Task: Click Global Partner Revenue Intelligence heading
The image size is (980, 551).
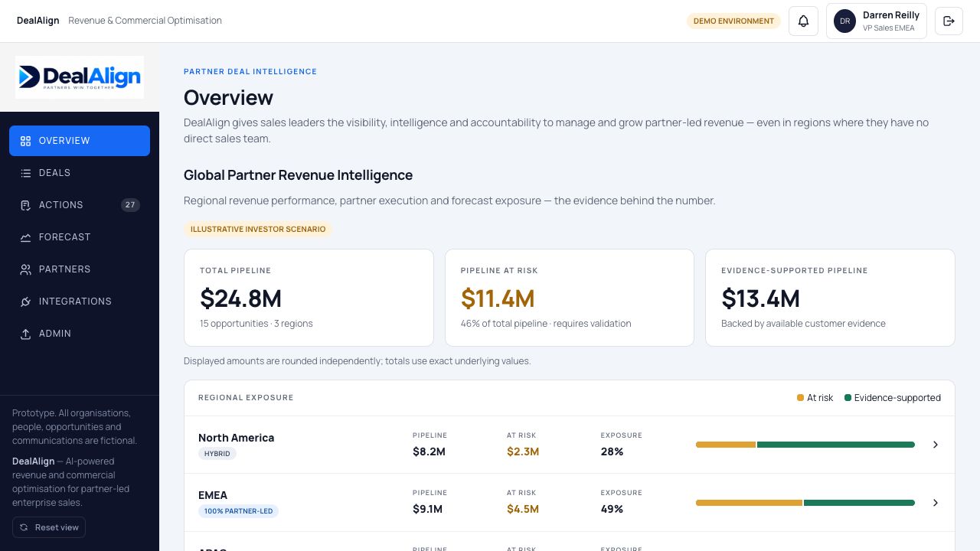Action: (298, 175)
